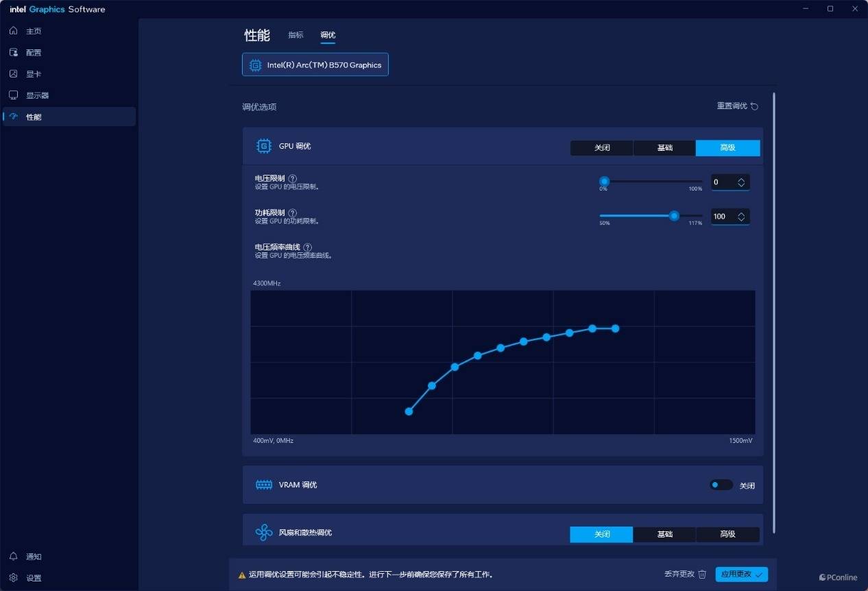The height and width of the screenshot is (591, 868).
Task: Click the 丢弃更改 discard button
Action: pyautogui.click(x=685, y=575)
